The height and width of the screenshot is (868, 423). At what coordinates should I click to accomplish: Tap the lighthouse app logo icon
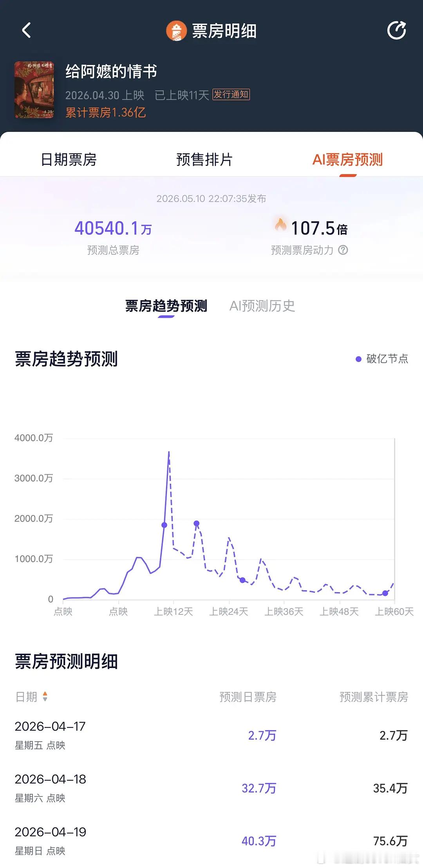pos(176,31)
